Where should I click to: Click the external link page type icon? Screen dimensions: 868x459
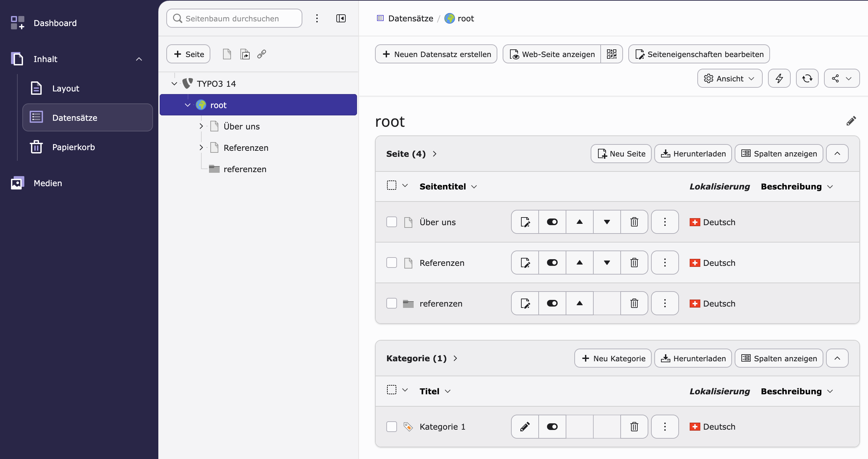262,54
